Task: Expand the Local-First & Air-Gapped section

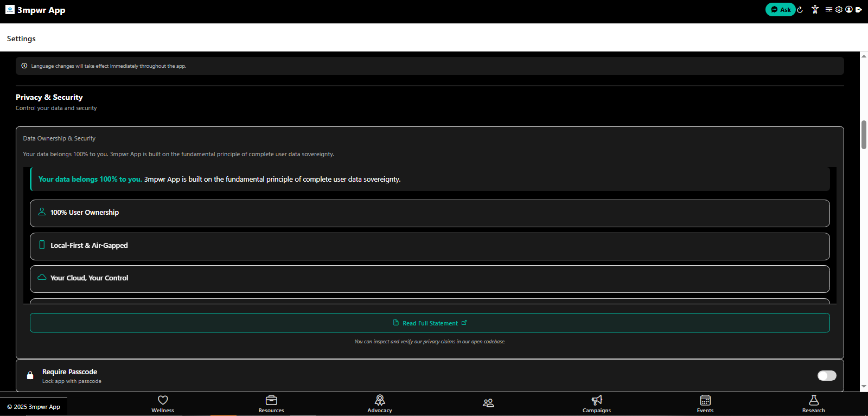Action: pos(429,246)
